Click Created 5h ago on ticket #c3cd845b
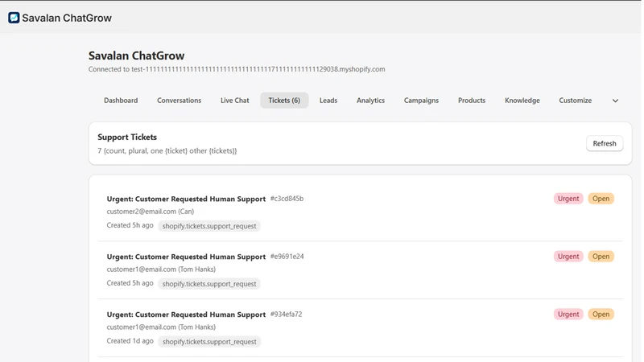The width and height of the screenshot is (644, 362). point(130,225)
